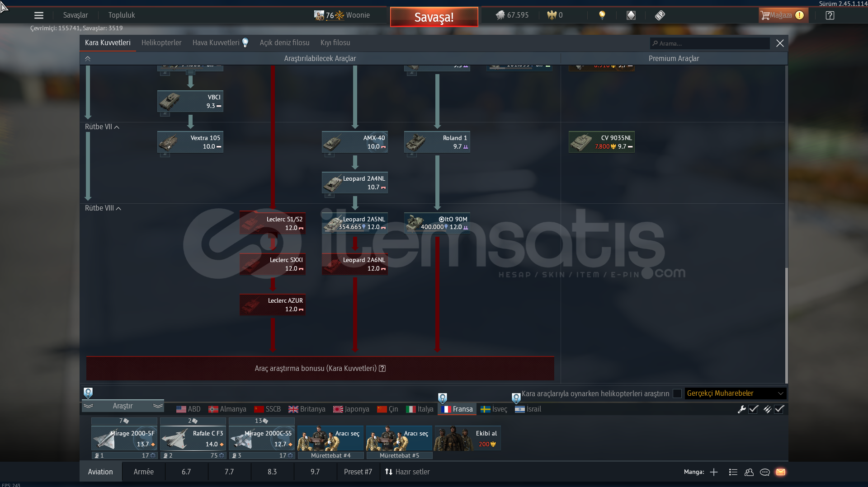This screenshot has width=868, height=487.
Task: Switch to Kıyı filosu tab
Action: point(335,43)
